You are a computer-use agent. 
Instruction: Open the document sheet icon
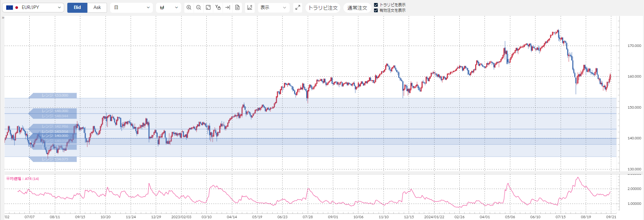tap(237, 8)
